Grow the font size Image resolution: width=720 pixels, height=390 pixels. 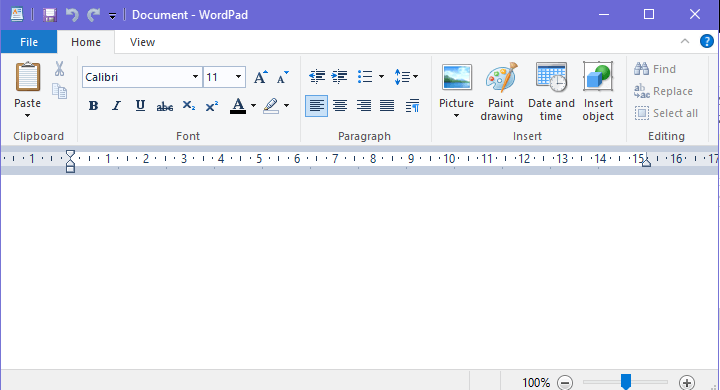click(x=260, y=77)
